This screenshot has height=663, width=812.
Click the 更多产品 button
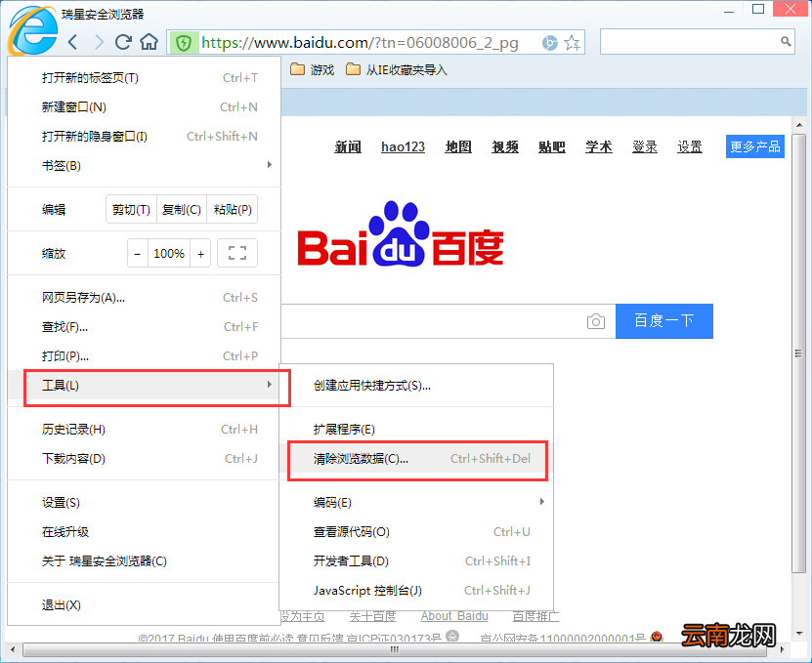click(755, 146)
